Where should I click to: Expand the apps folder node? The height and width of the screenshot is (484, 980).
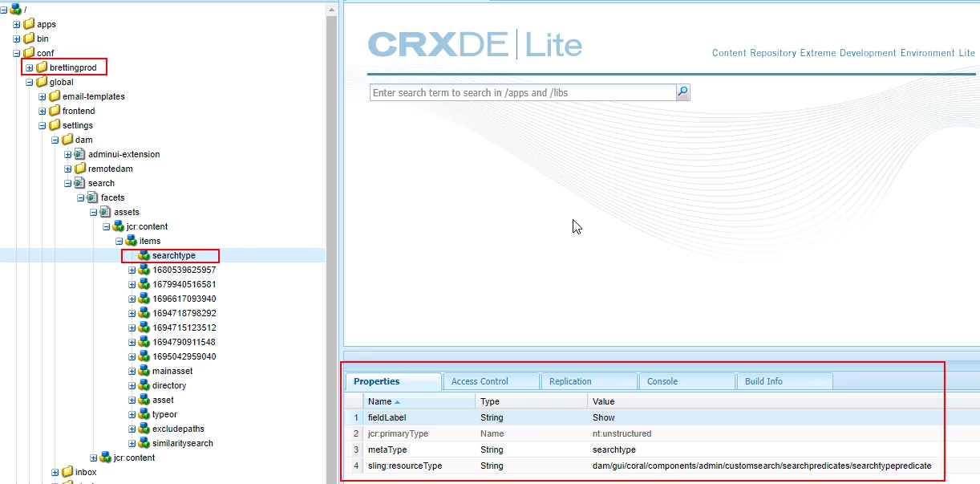pos(17,24)
